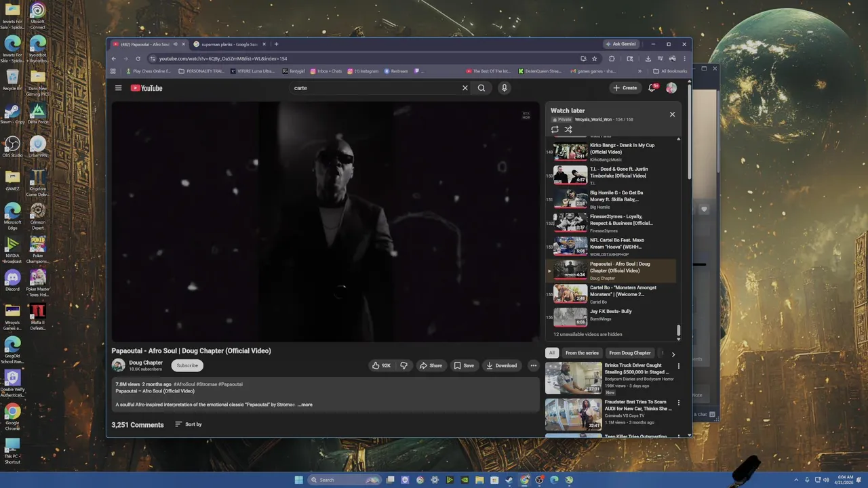Viewport: 868px width, 488px height.
Task: Download the video
Action: coord(501,365)
